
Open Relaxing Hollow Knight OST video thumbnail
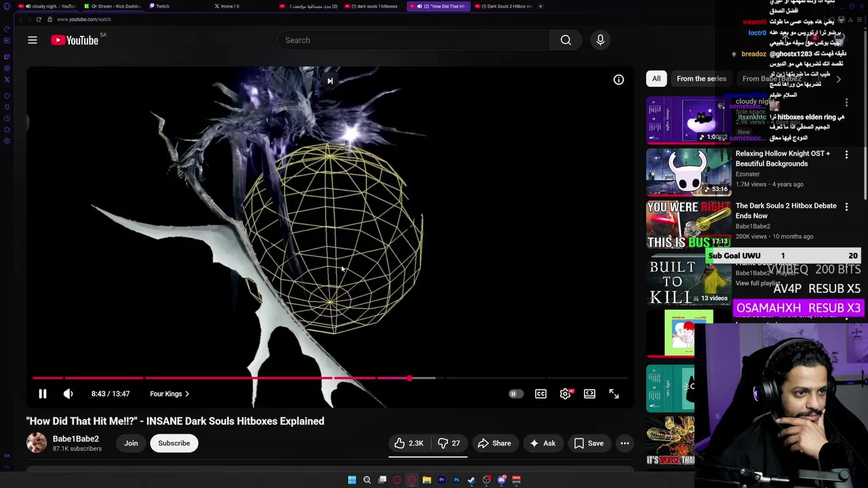(688, 172)
